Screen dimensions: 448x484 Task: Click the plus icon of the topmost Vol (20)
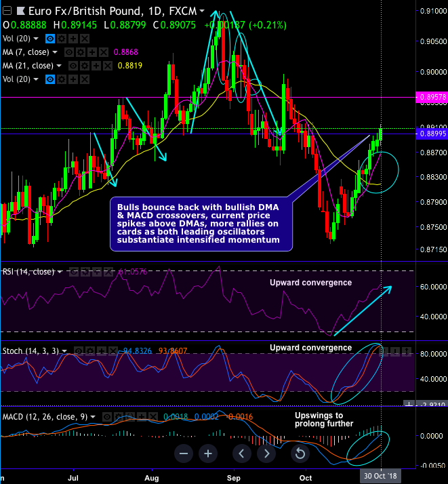[73, 39]
